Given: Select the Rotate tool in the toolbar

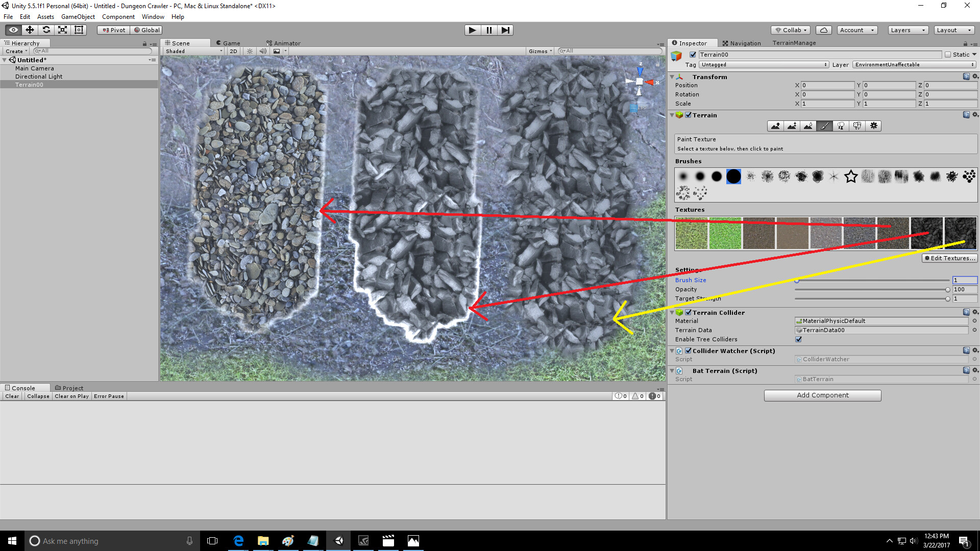Looking at the screenshot, I should pyautogui.click(x=46, y=30).
